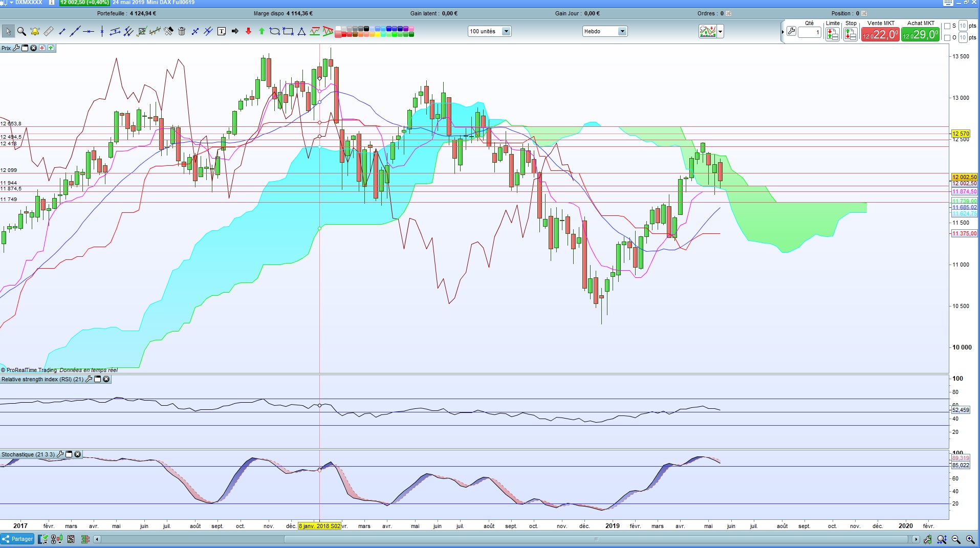Click the scrollbar right arrow

pyautogui.click(x=916, y=539)
